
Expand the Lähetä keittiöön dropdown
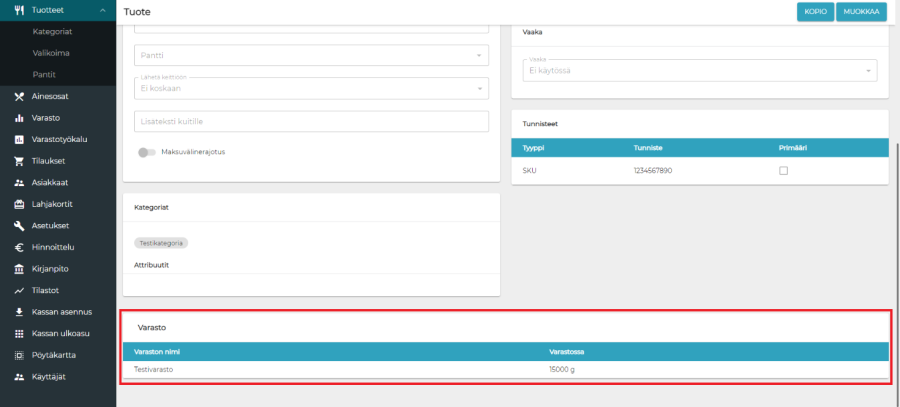310,88
